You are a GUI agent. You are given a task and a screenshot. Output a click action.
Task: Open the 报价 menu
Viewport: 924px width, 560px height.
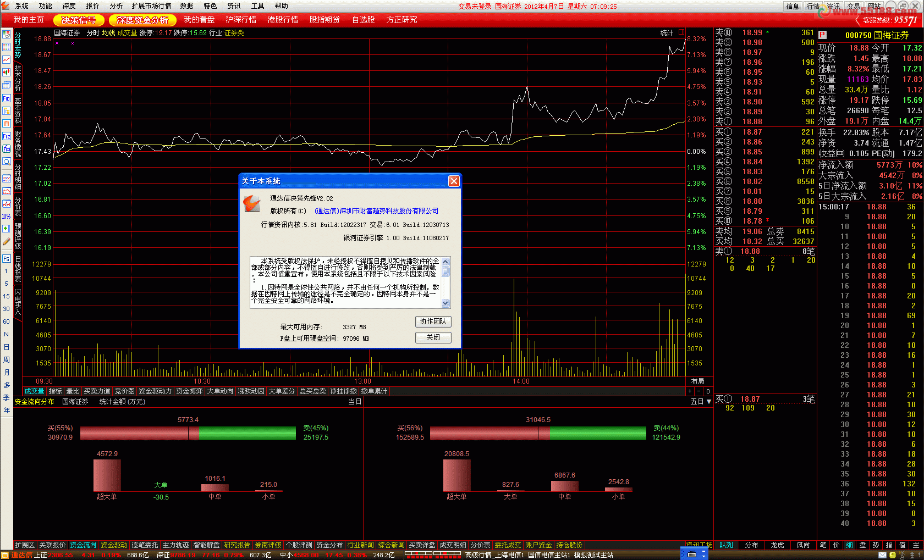pyautogui.click(x=93, y=6)
